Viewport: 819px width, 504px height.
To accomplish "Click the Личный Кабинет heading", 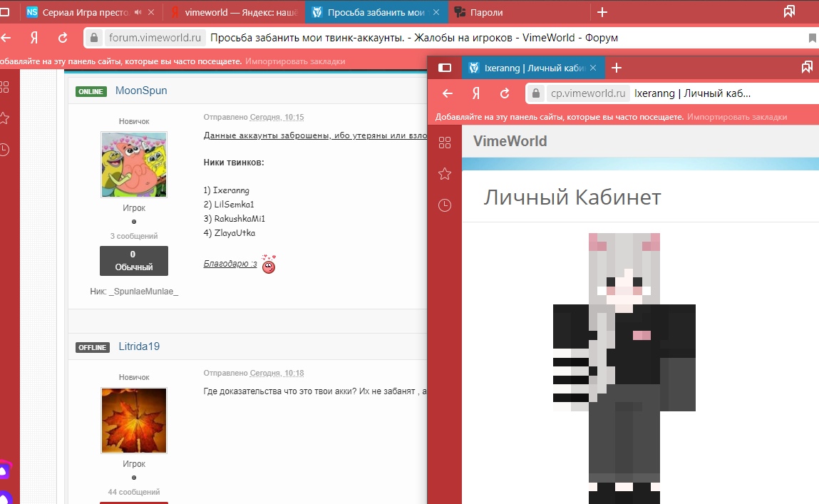I will tap(572, 197).
